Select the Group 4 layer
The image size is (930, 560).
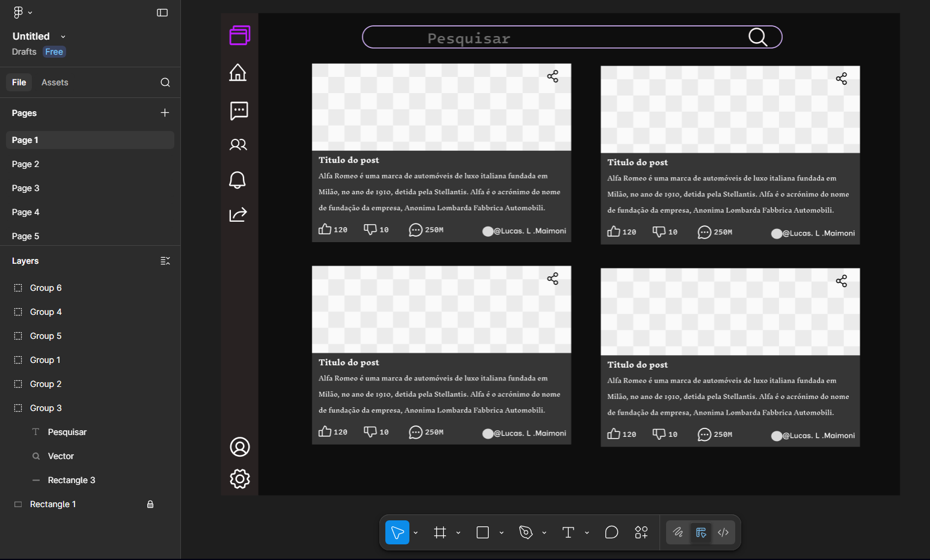pos(90,312)
